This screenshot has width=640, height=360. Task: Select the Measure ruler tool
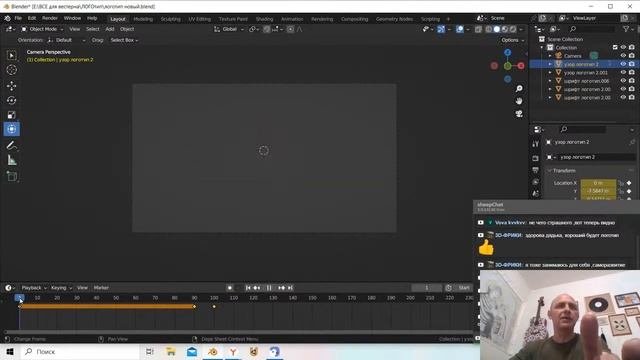tap(11, 160)
